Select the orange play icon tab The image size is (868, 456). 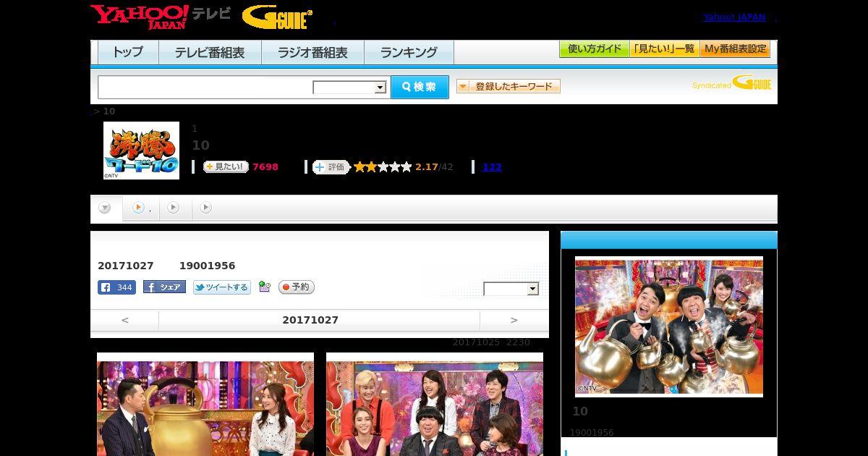pos(141,208)
